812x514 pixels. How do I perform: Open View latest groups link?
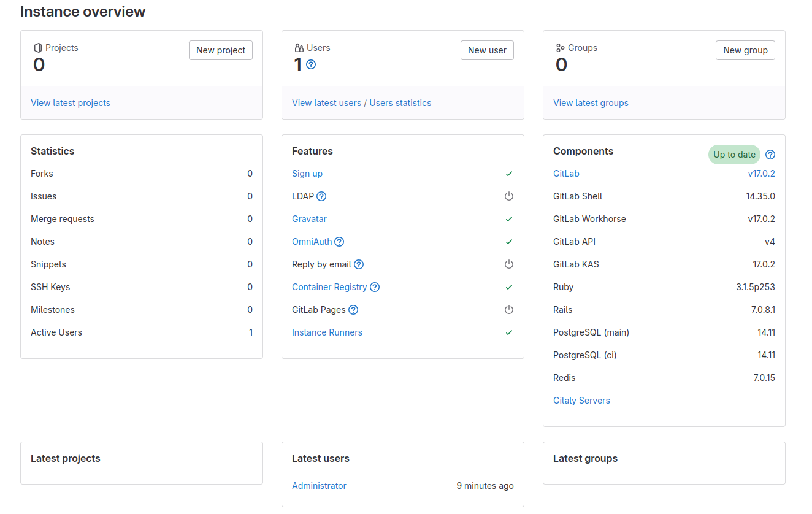click(591, 103)
